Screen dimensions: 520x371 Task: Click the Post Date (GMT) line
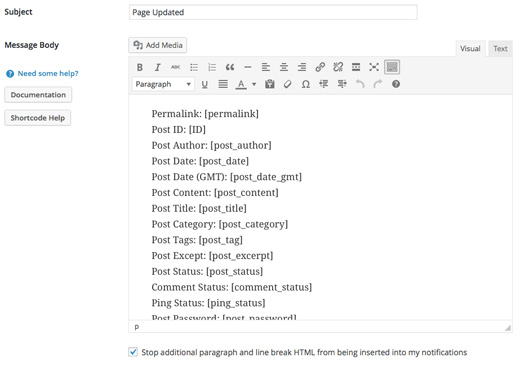coord(227,177)
